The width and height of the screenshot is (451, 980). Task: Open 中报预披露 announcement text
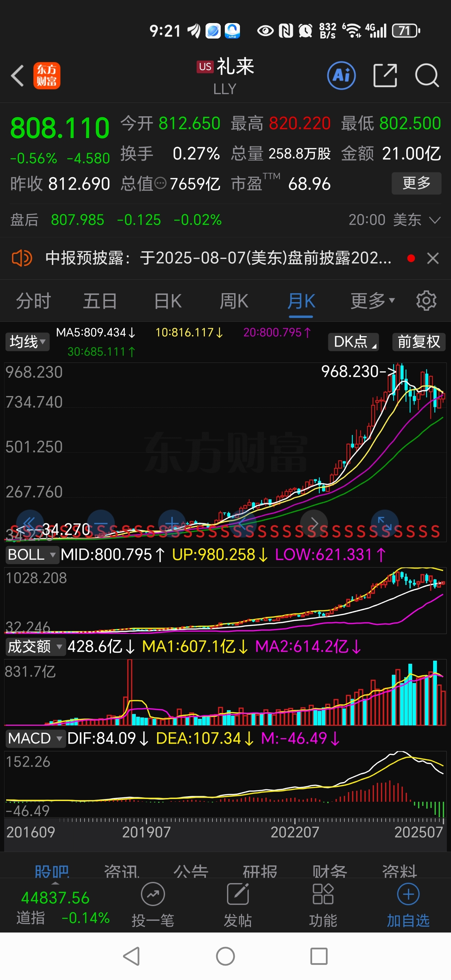click(x=218, y=258)
